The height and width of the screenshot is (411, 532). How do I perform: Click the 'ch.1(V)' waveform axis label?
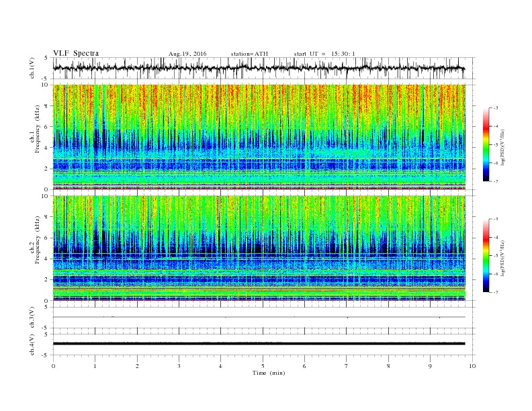pyautogui.click(x=32, y=68)
